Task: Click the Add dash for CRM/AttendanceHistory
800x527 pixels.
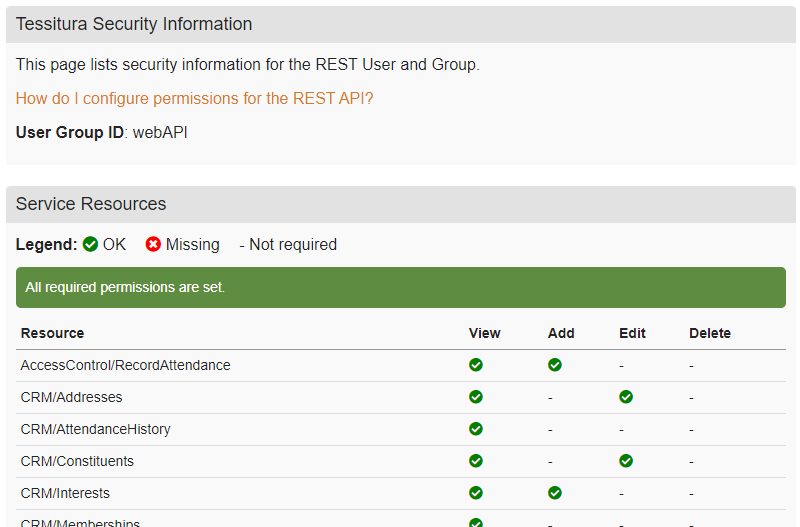Action: (550, 430)
